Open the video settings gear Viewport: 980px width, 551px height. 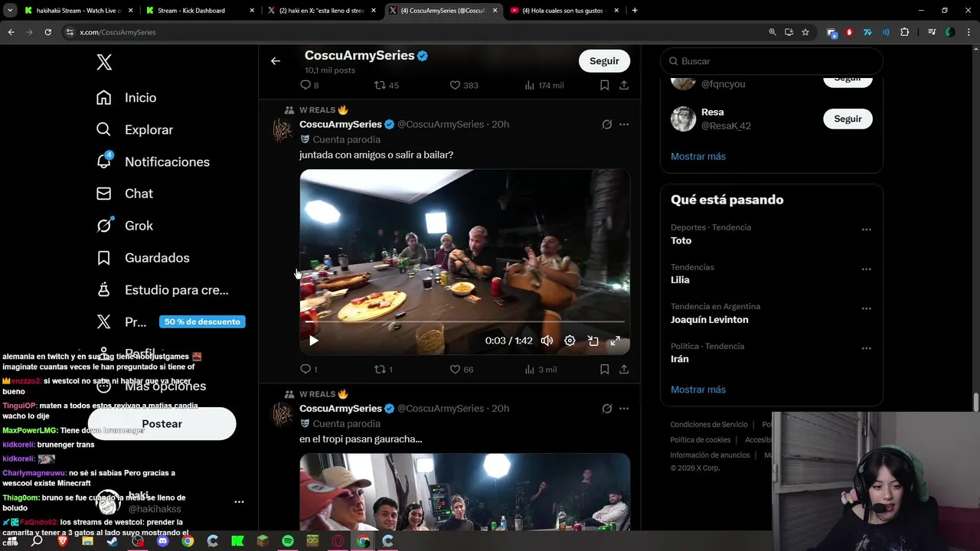(x=570, y=341)
